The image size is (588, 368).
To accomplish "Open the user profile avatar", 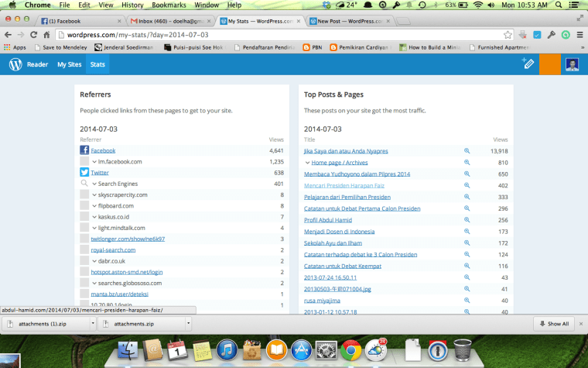I will click(x=572, y=64).
